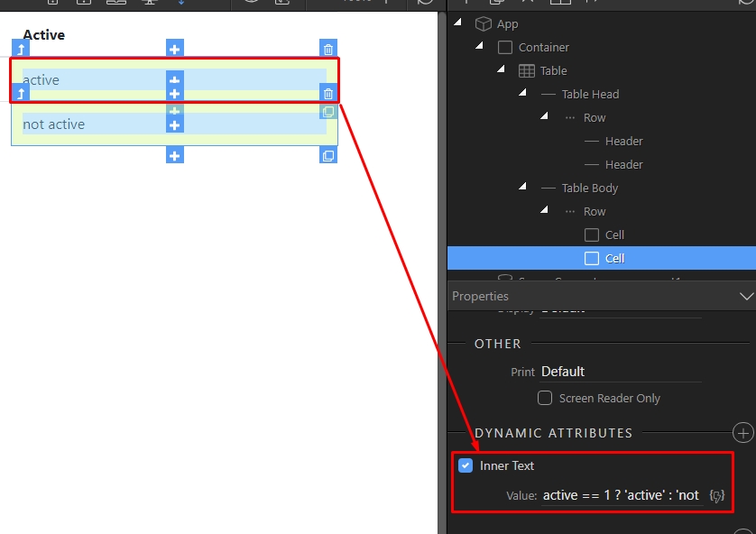Collapse the Container node in the tree
Image resolution: width=756 pixels, height=534 pixels.
pyautogui.click(x=480, y=47)
